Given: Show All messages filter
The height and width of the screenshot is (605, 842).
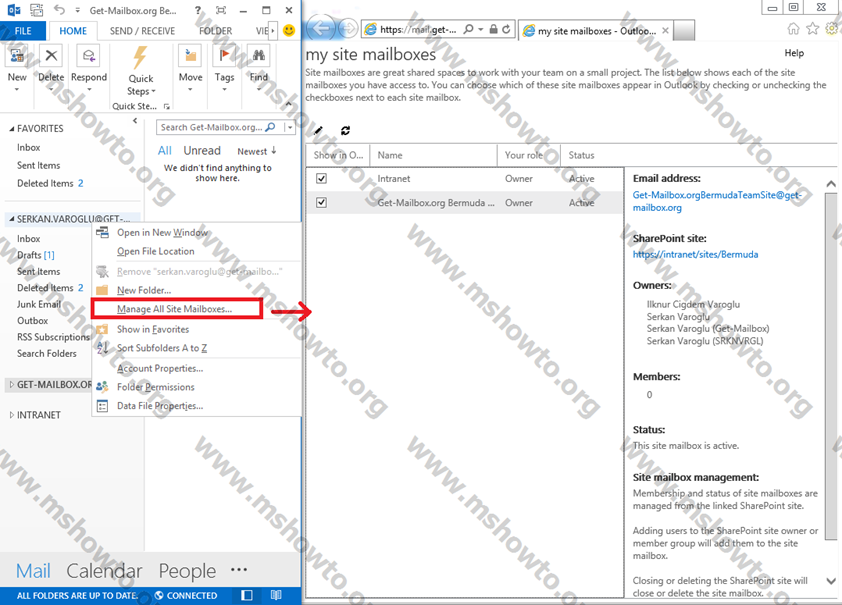Looking at the screenshot, I should (164, 151).
